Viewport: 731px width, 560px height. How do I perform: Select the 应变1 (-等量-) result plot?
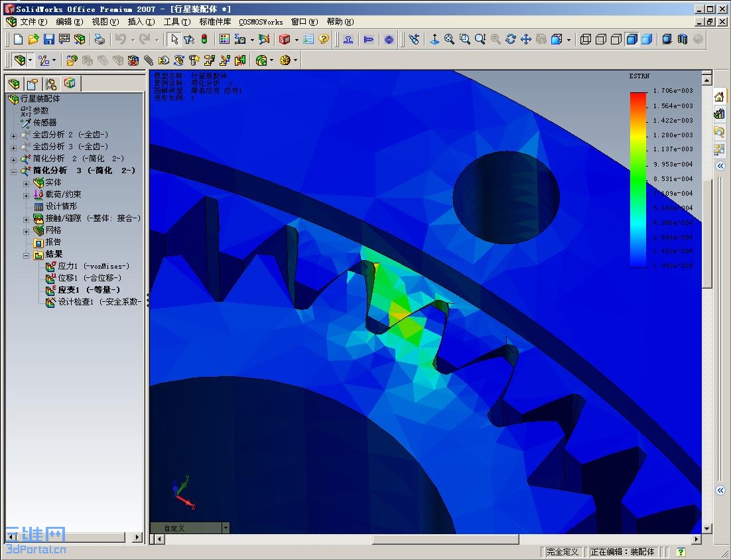point(83,290)
